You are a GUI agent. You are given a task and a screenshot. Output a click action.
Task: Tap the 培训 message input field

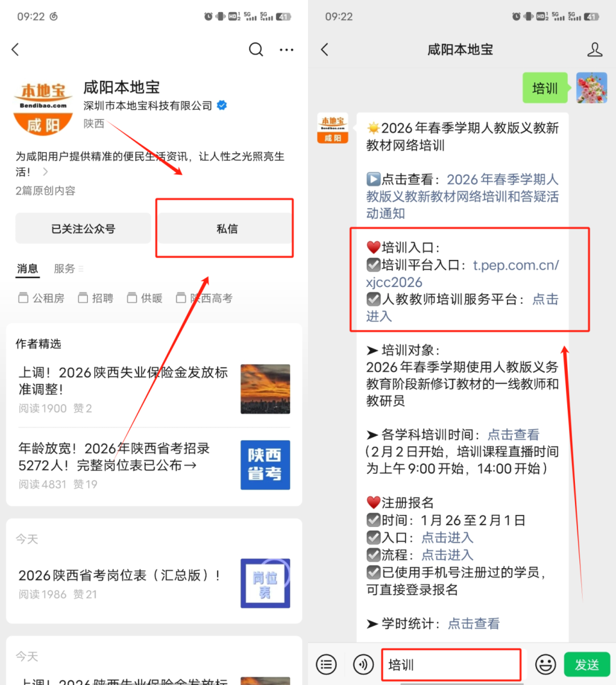click(451, 664)
